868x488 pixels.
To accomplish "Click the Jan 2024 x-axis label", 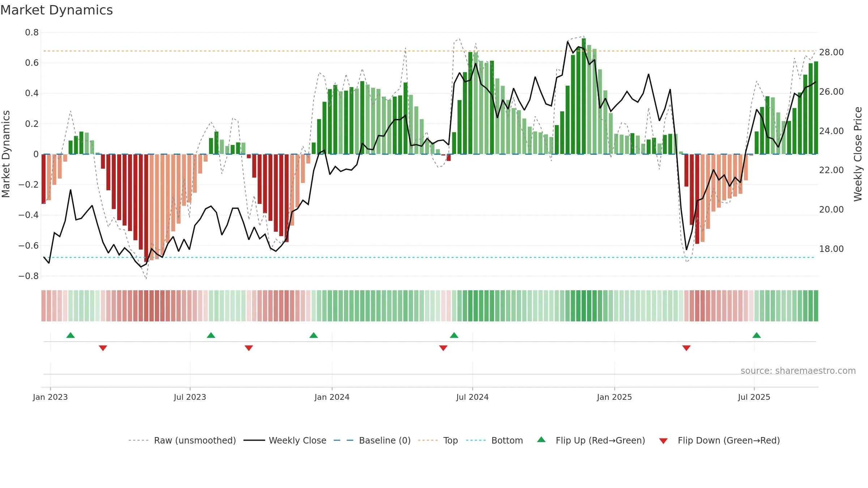I will pyautogui.click(x=332, y=397).
